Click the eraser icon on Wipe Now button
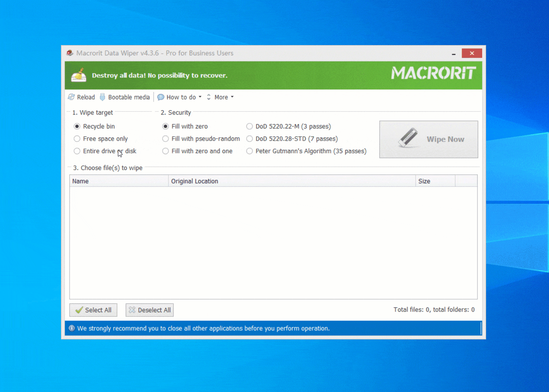The width and height of the screenshot is (549, 392). click(x=408, y=137)
